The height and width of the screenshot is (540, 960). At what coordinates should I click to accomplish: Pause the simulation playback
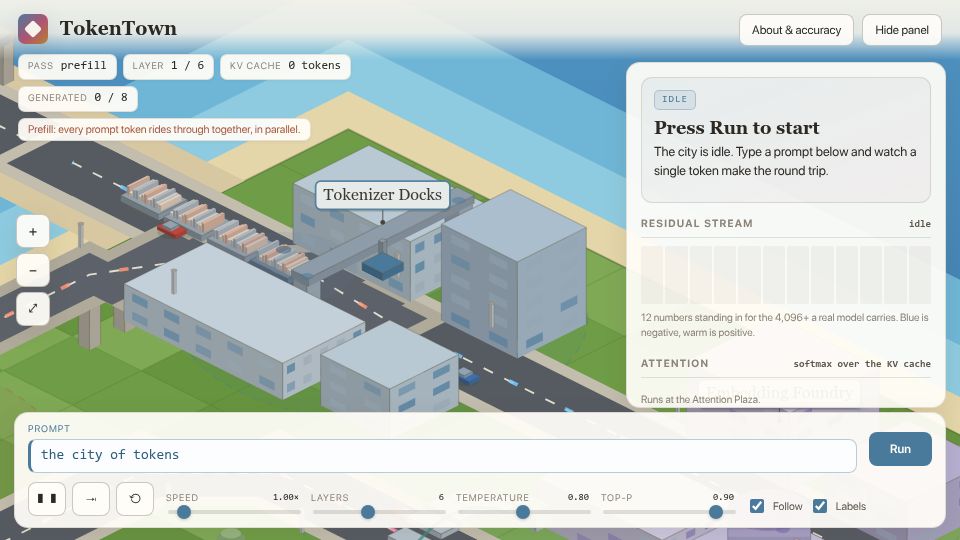point(47,498)
